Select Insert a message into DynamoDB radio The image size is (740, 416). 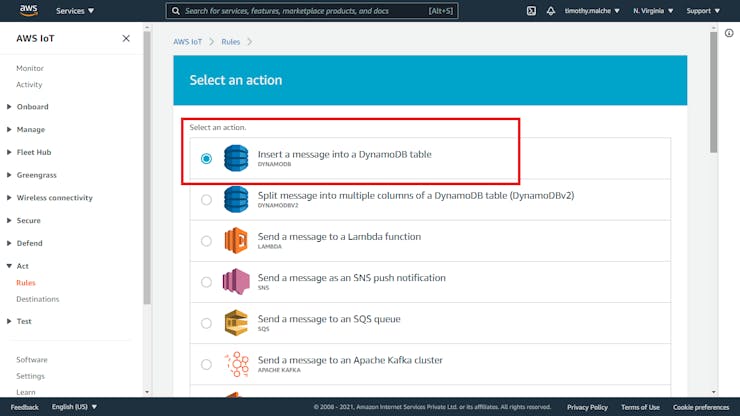point(206,159)
